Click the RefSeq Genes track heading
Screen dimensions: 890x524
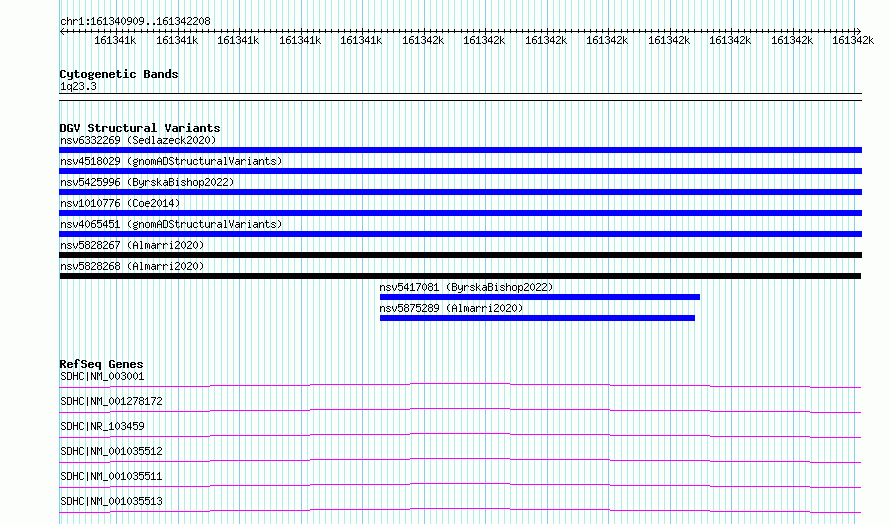(x=101, y=364)
